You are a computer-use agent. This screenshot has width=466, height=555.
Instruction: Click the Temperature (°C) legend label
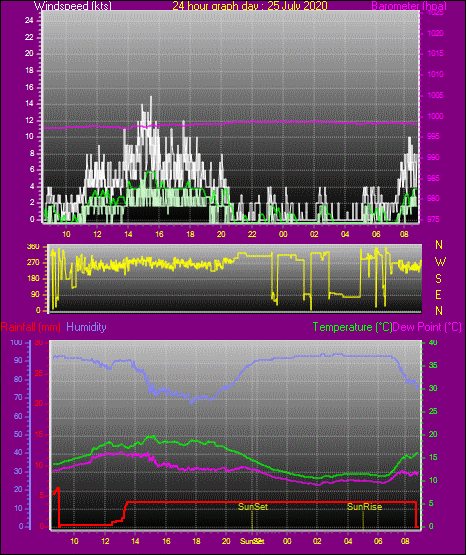352,327
